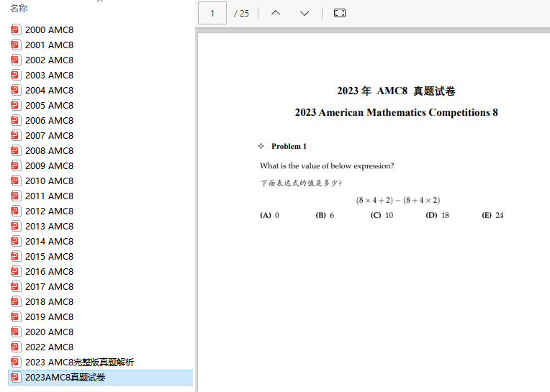Click the expression (8×4+2)−(8+4×2)

pyautogui.click(x=398, y=200)
